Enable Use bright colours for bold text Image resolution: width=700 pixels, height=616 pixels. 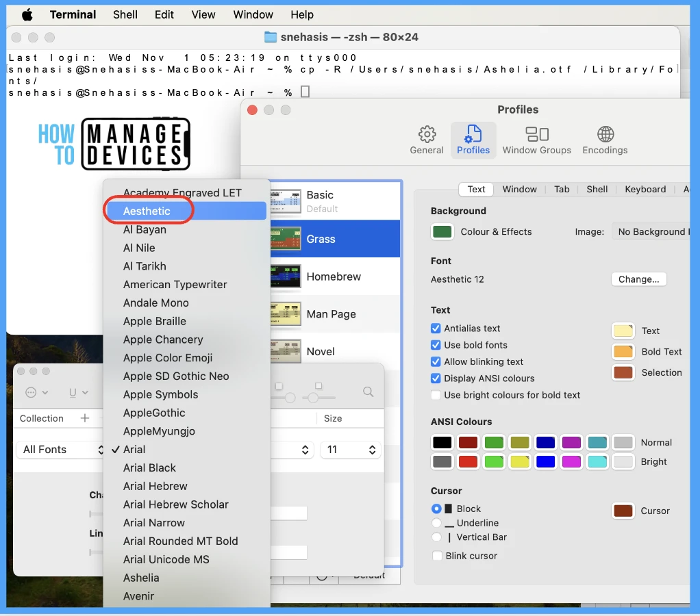(x=436, y=395)
